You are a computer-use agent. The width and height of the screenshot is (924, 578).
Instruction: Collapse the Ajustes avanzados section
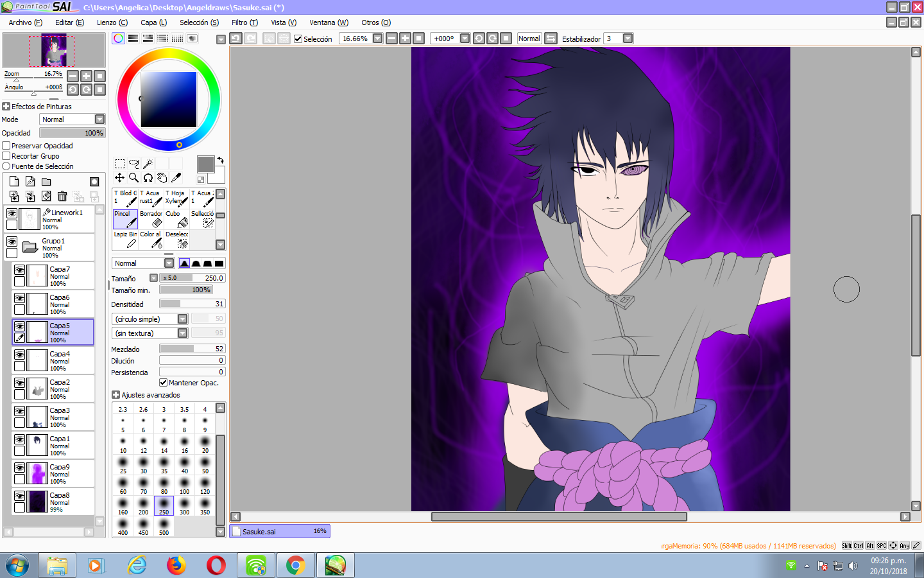pyautogui.click(x=116, y=395)
